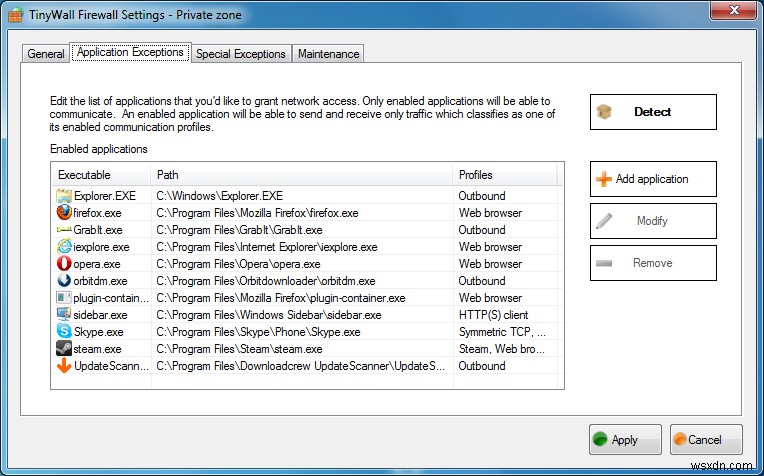Click the Explorer.EXE folder icon
The width and height of the screenshot is (764, 476).
coord(64,196)
